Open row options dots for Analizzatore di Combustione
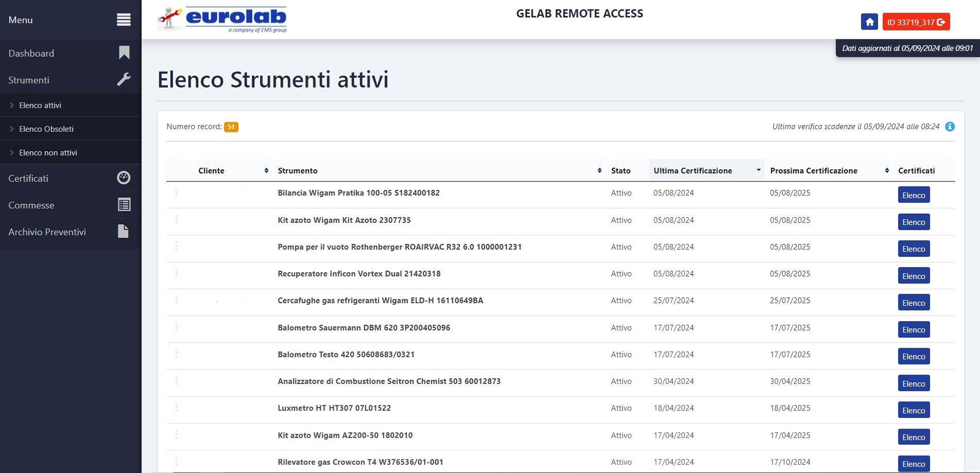Screen dimensions: 980x473 (x=176, y=381)
